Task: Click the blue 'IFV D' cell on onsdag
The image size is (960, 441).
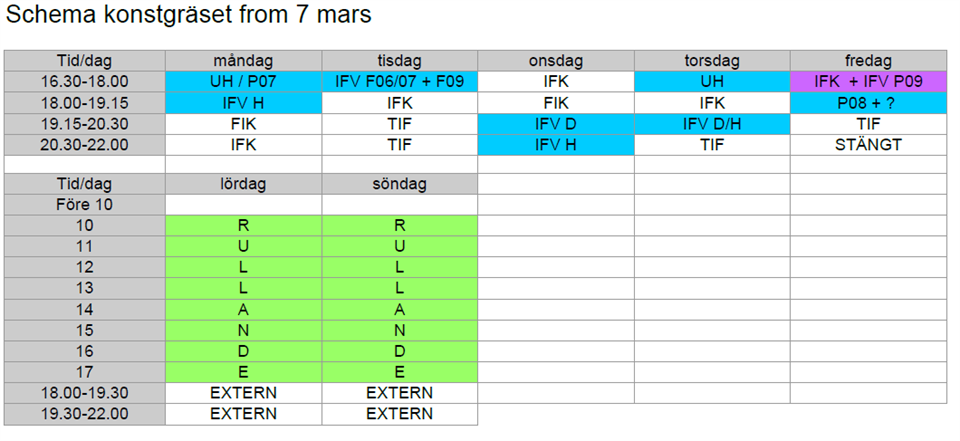Action: [556, 124]
